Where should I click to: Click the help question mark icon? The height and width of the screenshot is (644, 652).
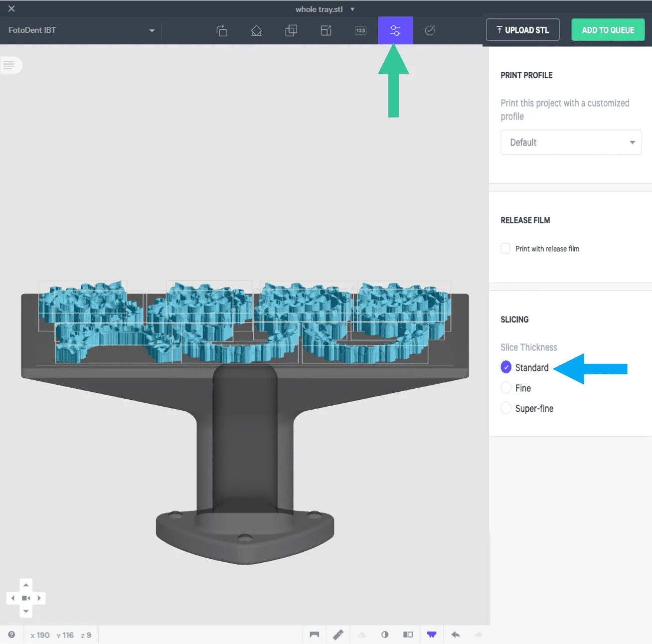11,635
